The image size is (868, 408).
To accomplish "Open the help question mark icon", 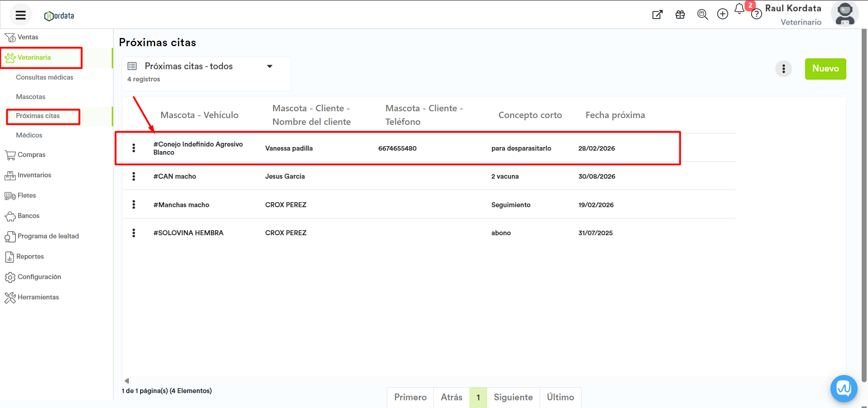I will coord(756,14).
